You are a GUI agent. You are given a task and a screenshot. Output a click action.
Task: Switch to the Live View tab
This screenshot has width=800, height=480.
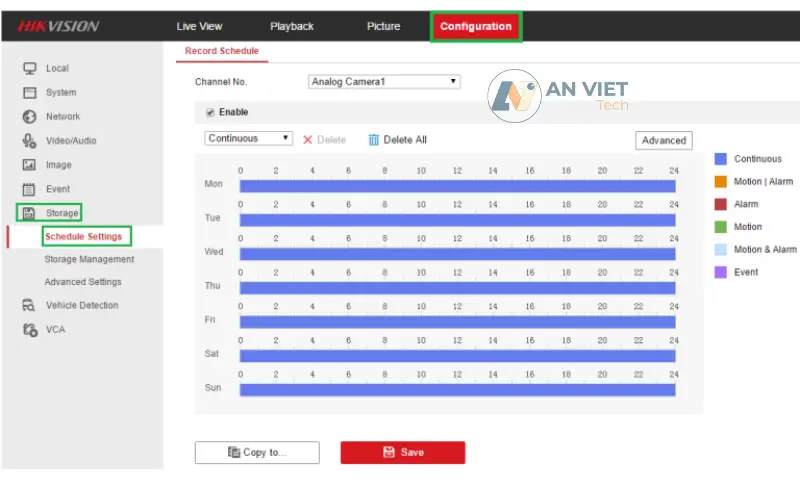pos(199,26)
